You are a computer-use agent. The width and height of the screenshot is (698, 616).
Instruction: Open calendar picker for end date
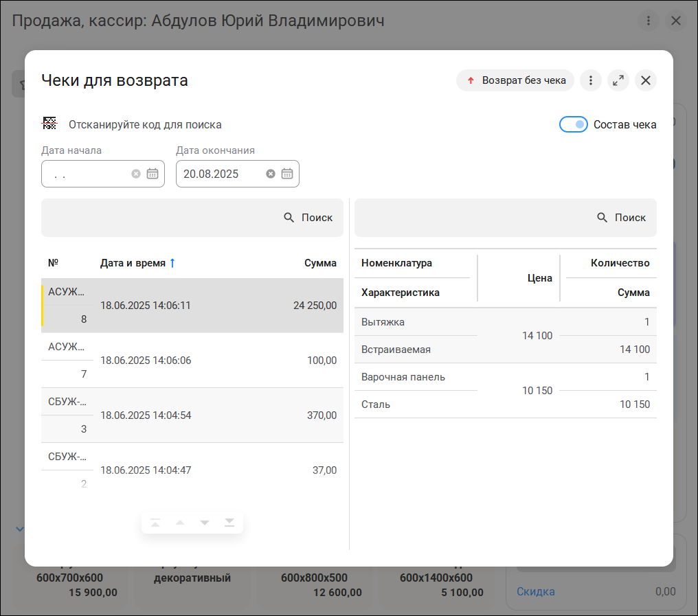287,174
